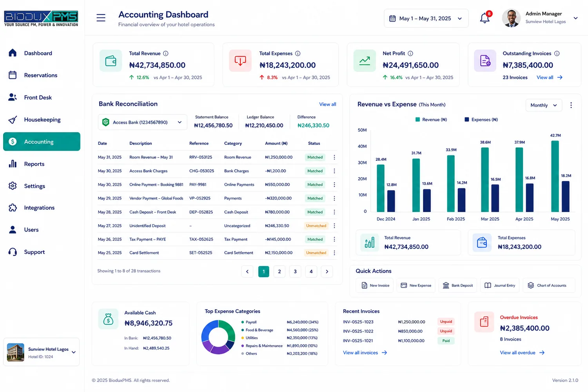Open the Monthly period dropdown
The width and height of the screenshot is (588, 392).
point(544,105)
